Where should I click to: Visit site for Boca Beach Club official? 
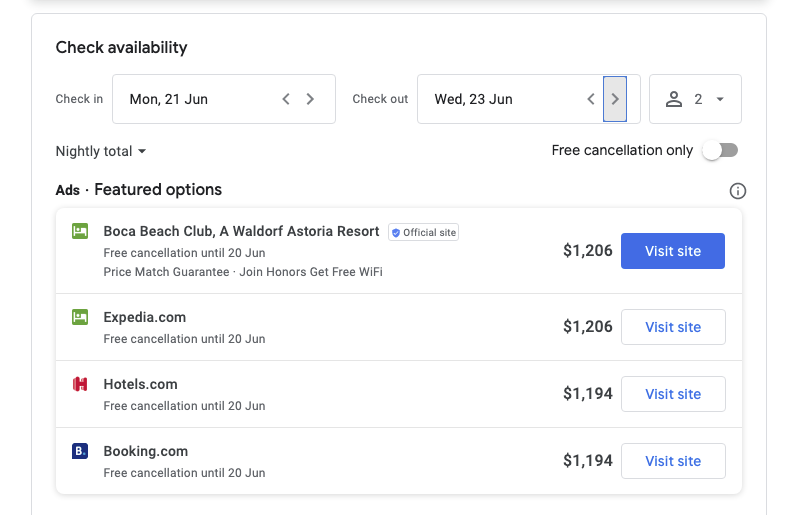coord(673,251)
